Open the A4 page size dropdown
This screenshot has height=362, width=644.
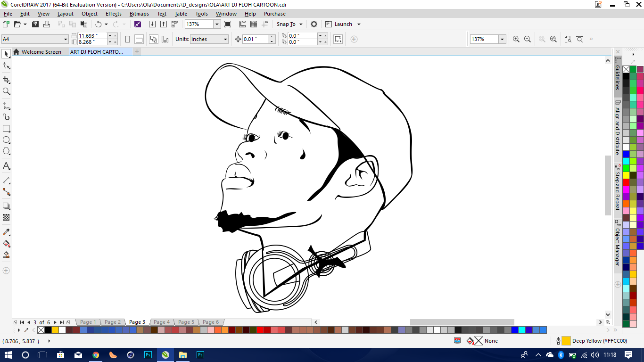66,39
